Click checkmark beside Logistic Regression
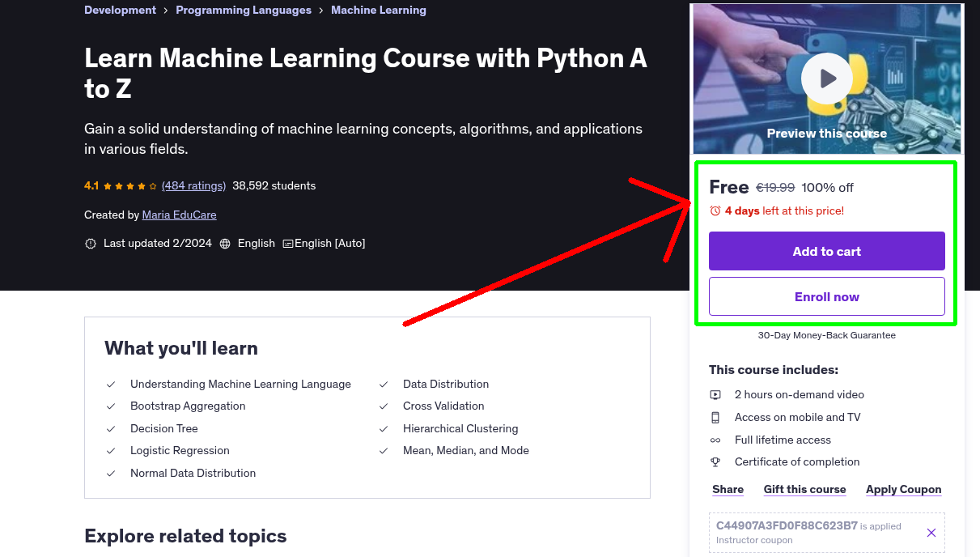The width and height of the screenshot is (980, 557). pos(111,451)
